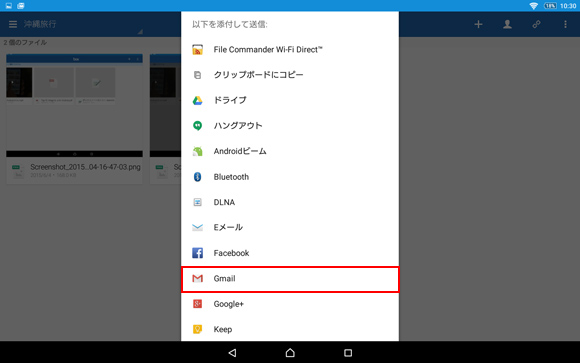Select the Screenshot_2015...04-16-47-03.png file name
This screenshot has width=580, height=363.
(85, 167)
